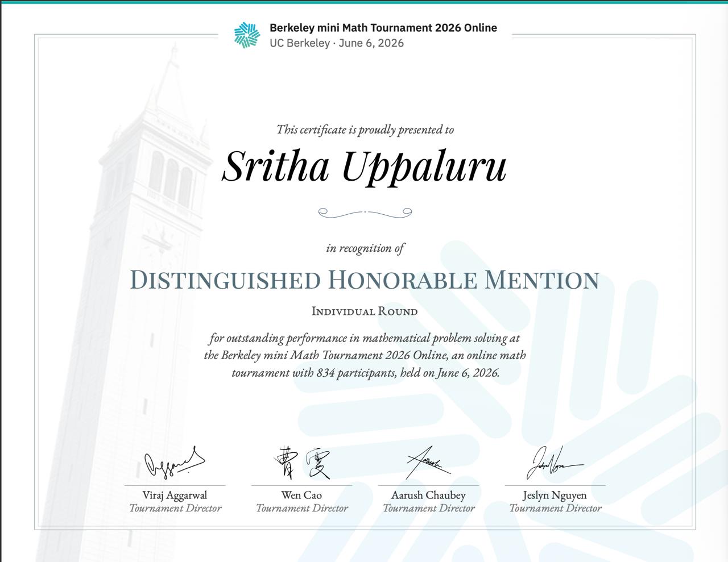
Task: Click the recipient name 'Sritha Uppaluru'
Action: coord(364,166)
